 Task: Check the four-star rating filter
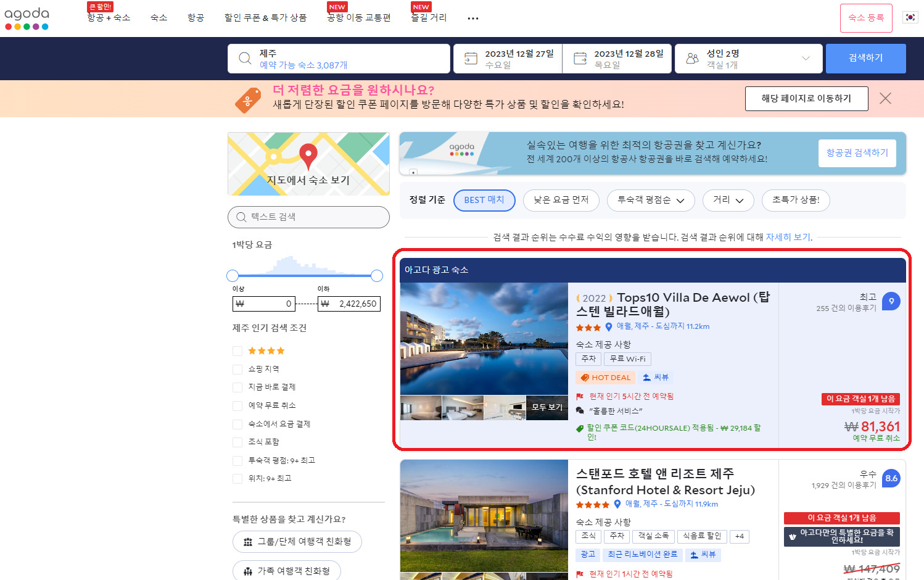pyautogui.click(x=237, y=351)
